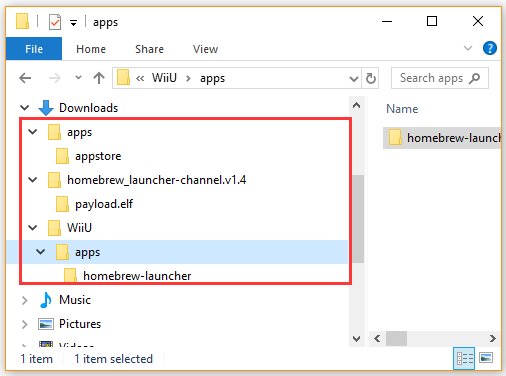The width and height of the screenshot is (506, 376).
Task: Select the WiiU folder in tree
Action: [x=79, y=228]
